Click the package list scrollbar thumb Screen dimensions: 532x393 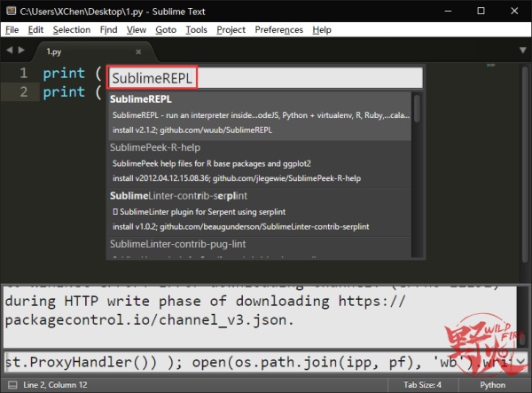417,108
